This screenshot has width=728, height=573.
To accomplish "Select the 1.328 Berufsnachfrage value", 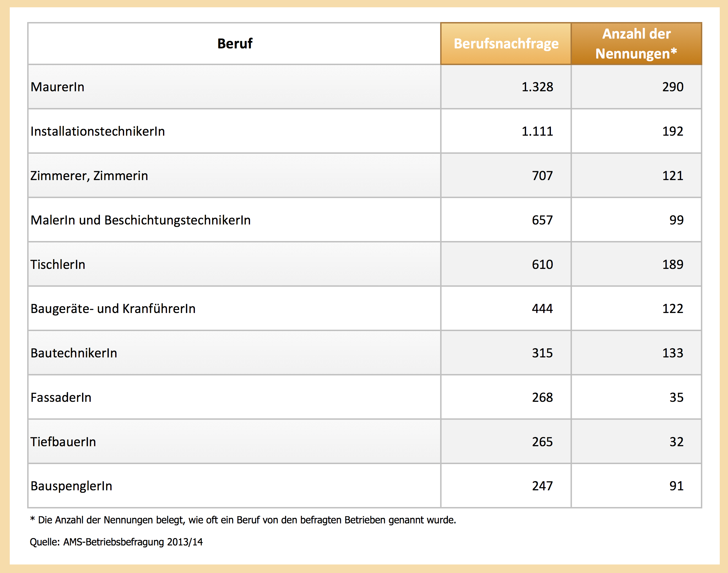I will tap(537, 87).
